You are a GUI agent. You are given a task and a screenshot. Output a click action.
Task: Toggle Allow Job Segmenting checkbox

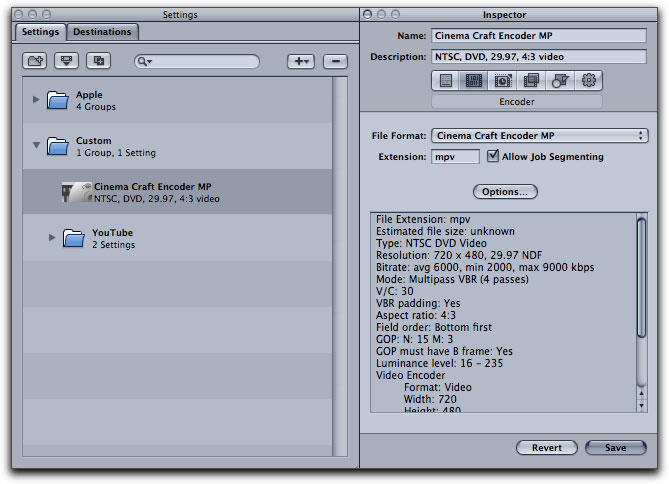click(493, 156)
